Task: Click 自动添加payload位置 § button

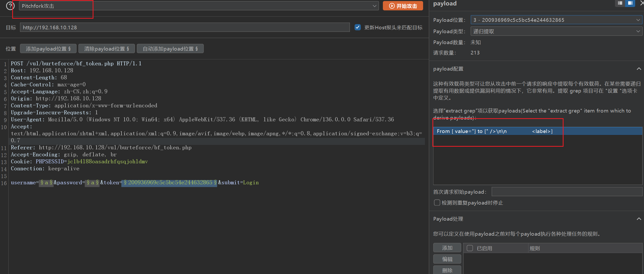Action: pyautogui.click(x=170, y=49)
